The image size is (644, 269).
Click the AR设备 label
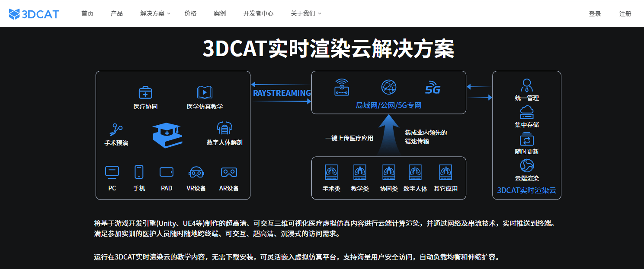tap(229, 188)
